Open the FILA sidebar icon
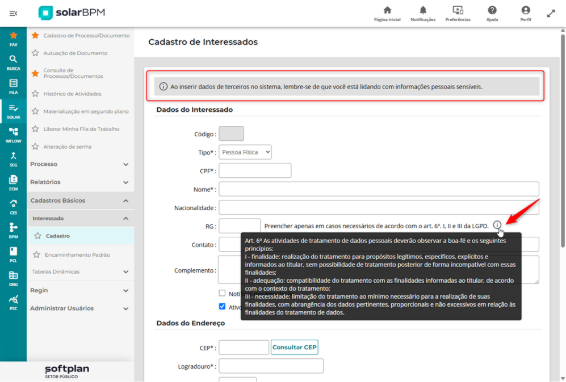 pos(13,87)
